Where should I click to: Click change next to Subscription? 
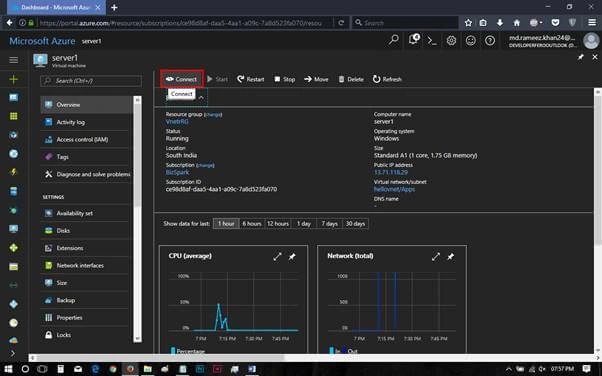pos(205,165)
